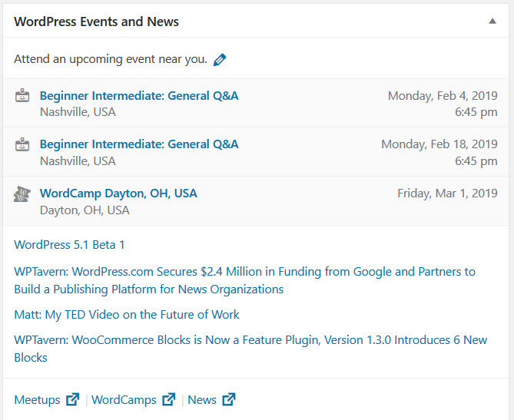Click meetup icon beside Feb 18 event
The height and width of the screenshot is (420, 514).
[x=22, y=144]
